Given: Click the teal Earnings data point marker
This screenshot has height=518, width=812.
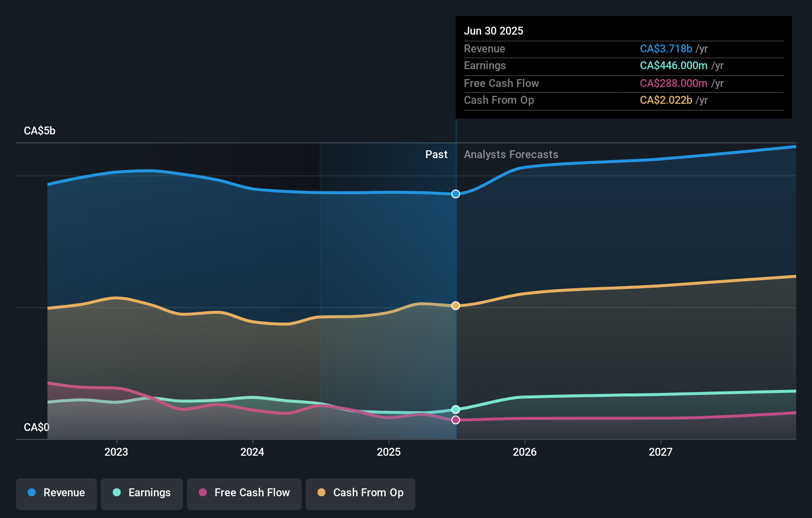Looking at the screenshot, I should pyautogui.click(x=455, y=409).
